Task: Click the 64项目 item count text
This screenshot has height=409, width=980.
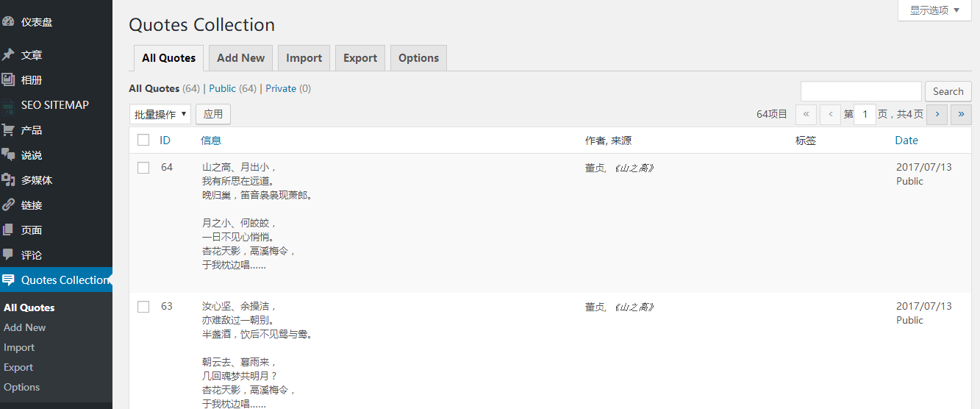Action: pos(772,114)
